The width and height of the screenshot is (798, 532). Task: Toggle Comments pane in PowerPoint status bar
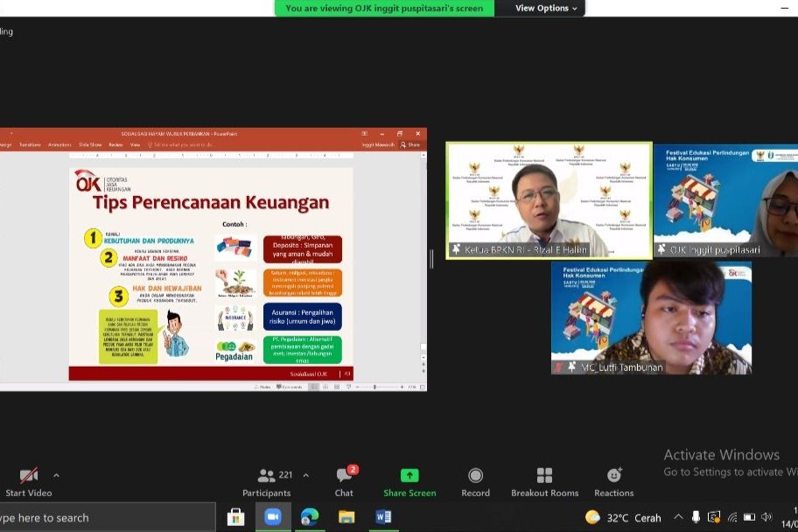pyautogui.click(x=289, y=388)
